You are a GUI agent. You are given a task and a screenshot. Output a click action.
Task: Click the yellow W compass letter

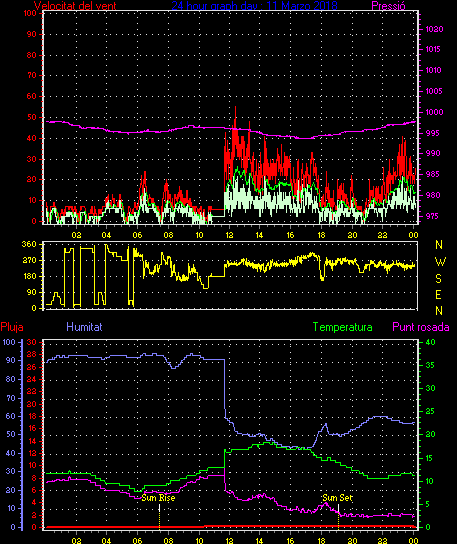[x=440, y=262]
